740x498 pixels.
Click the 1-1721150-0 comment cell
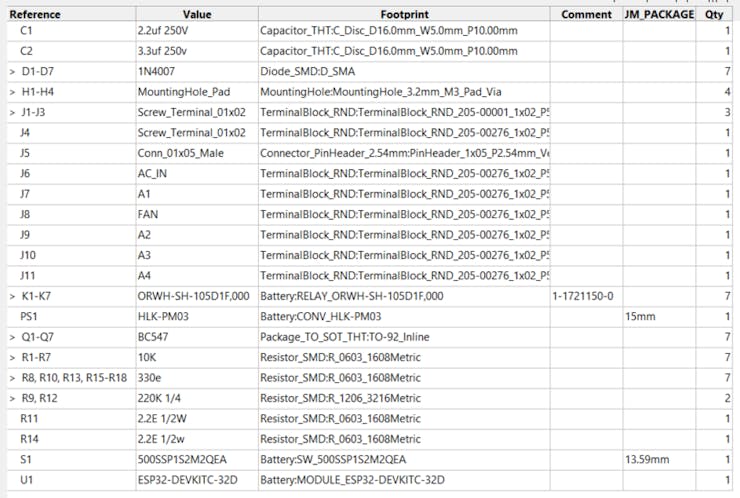coord(583,296)
